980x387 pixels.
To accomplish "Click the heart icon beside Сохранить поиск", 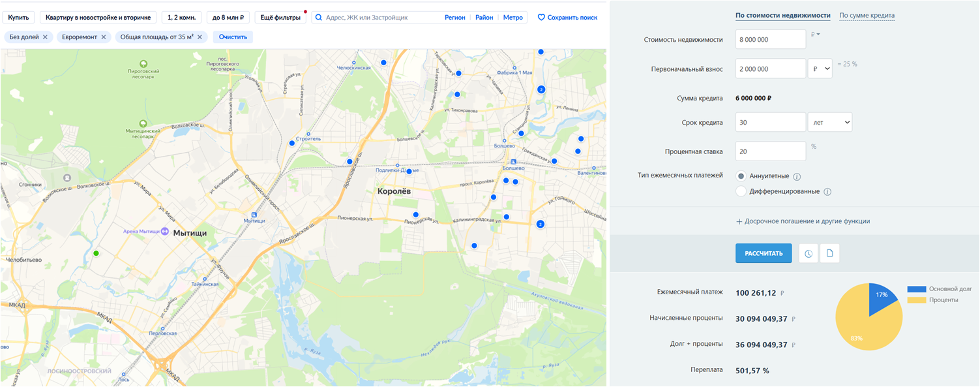I will pos(541,18).
